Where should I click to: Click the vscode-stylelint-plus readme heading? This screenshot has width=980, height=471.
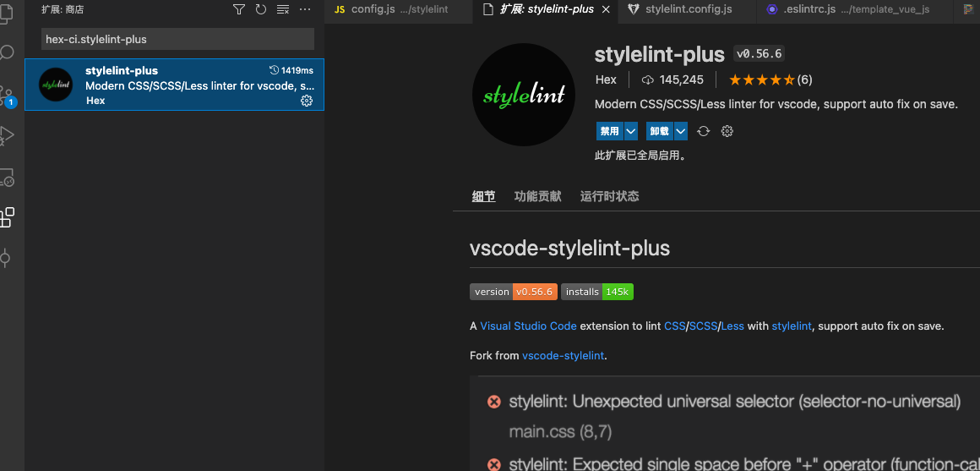[x=569, y=249]
